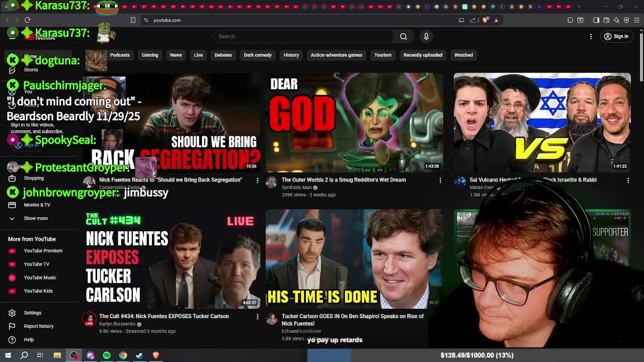644x362 pixels.
Task: Open the browser extensions puzzle icon
Action: (x=570, y=20)
